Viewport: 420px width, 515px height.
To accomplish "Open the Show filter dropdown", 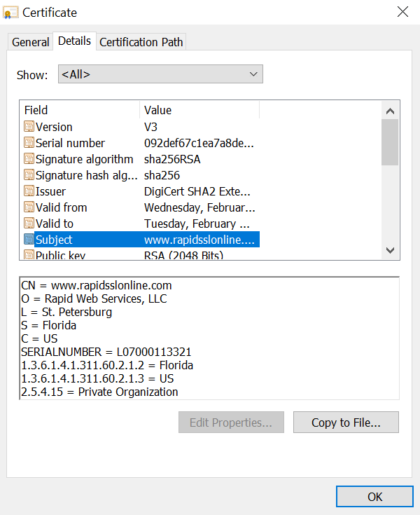I will 160,74.
